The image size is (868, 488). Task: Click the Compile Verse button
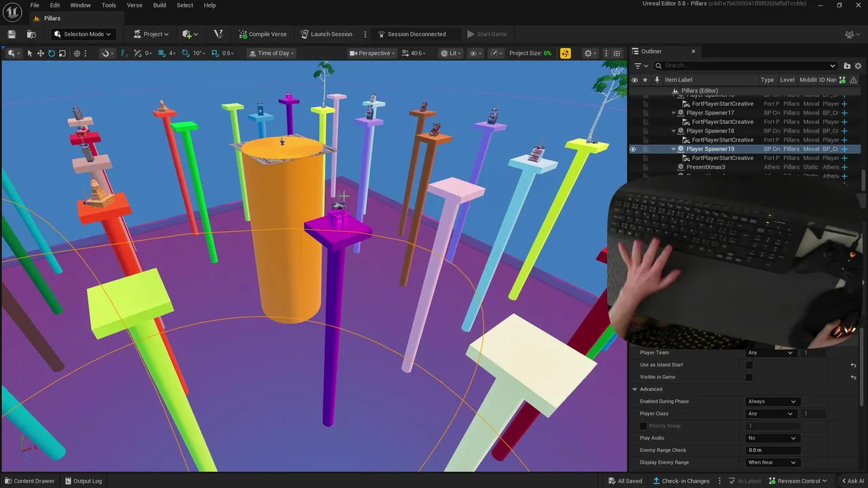click(x=262, y=34)
